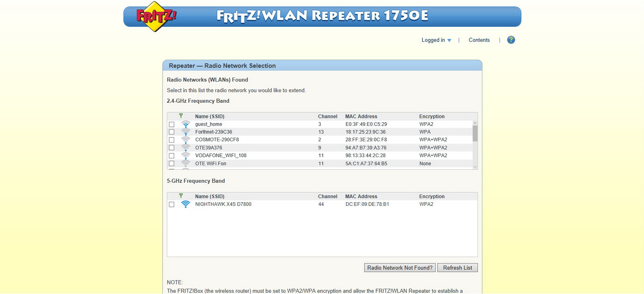Click antenna icon in 5-GHz table header
Viewport: 644px width, 294px height.
click(181, 196)
